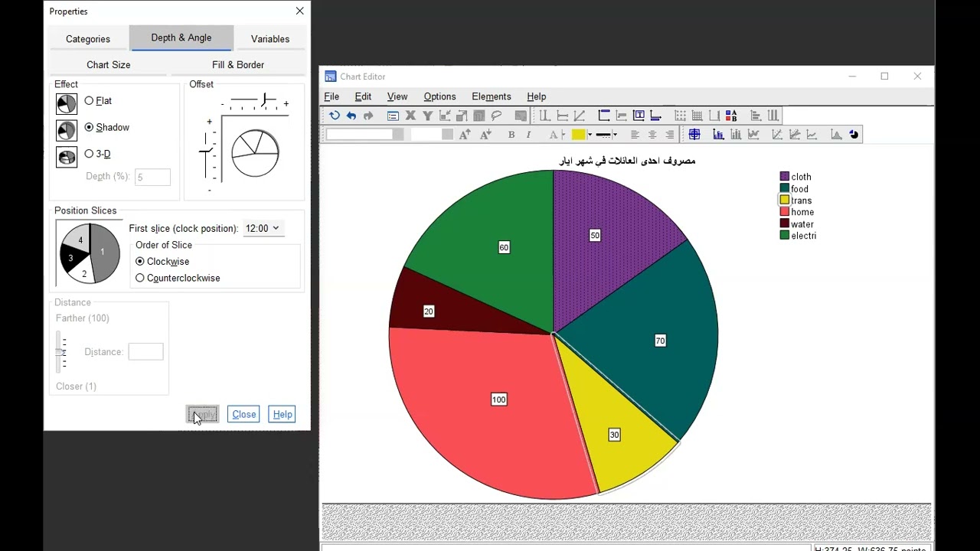980x551 pixels.
Task: Switch to the Depth & Angle tab
Action: pyautogui.click(x=181, y=37)
